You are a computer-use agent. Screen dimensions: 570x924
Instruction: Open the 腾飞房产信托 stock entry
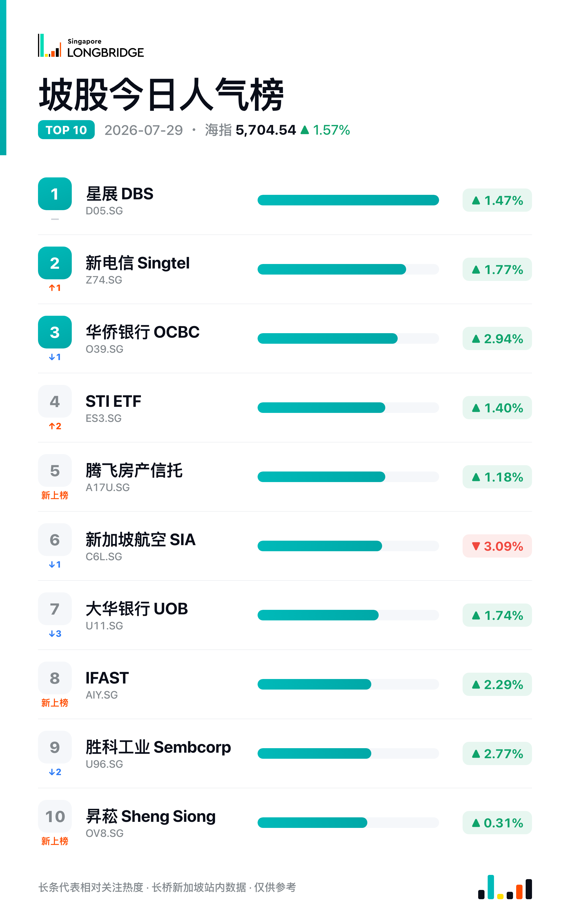(134, 477)
